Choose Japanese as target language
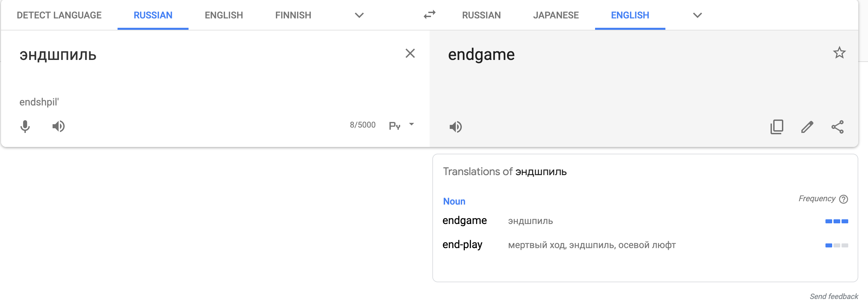Viewport: 868px width, 301px height. coord(556,15)
